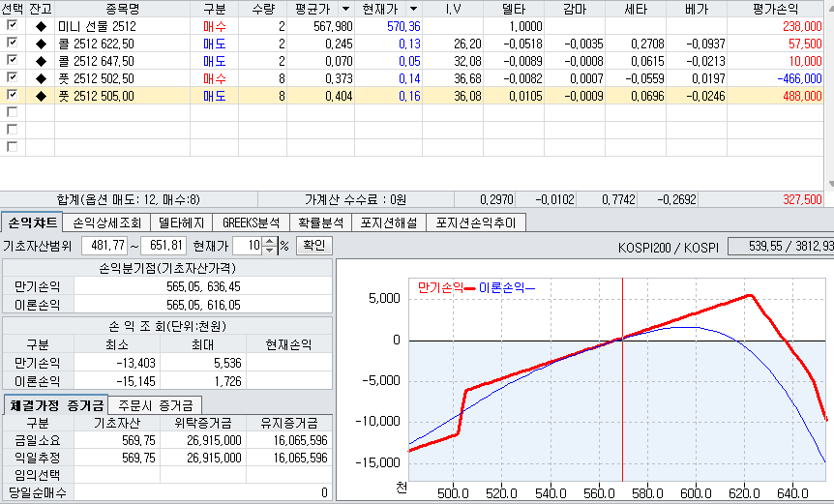834x504 pixels.
Task: Click the diamond 잔고 icon for 풋 2512 505.00
Action: 41,97
